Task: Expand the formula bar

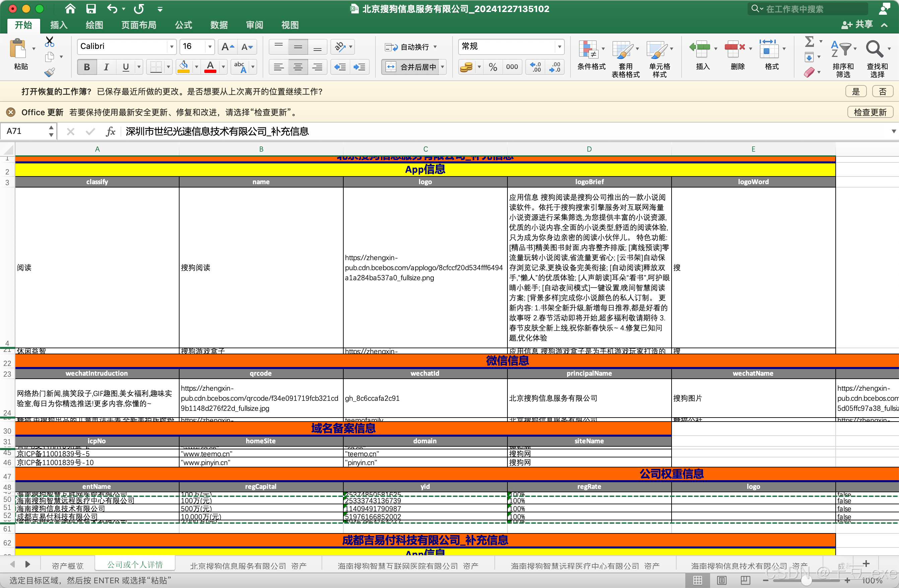Action: [893, 131]
